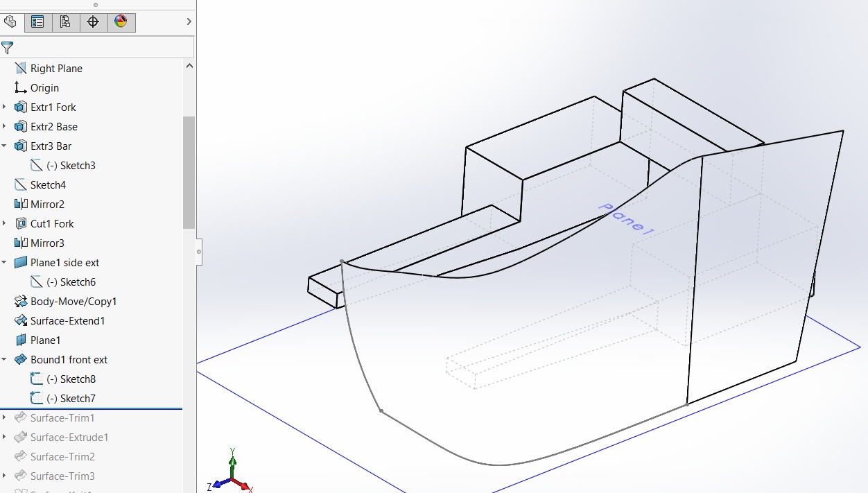Viewport: 868px width, 493px height.
Task: Click the panel flyout arrow
Action: tap(188, 21)
